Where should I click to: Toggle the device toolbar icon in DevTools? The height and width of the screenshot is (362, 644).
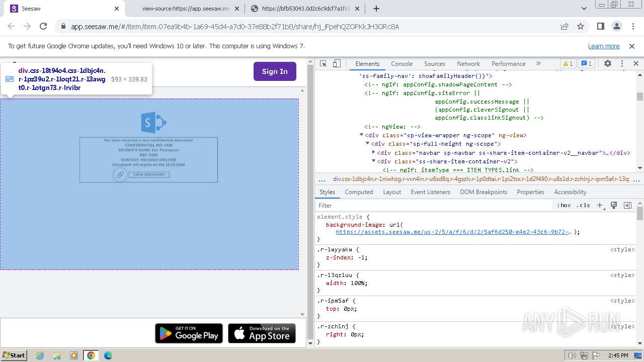[337, 64]
